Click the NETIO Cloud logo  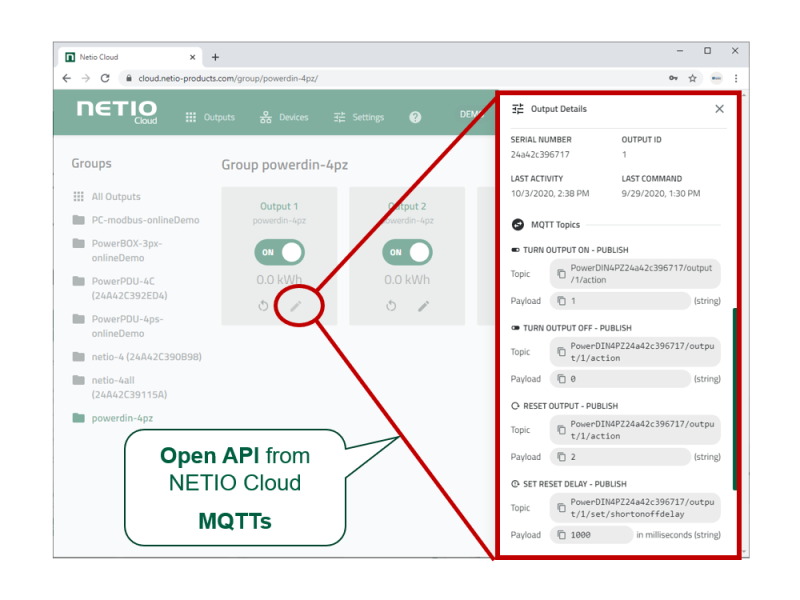pyautogui.click(x=117, y=112)
